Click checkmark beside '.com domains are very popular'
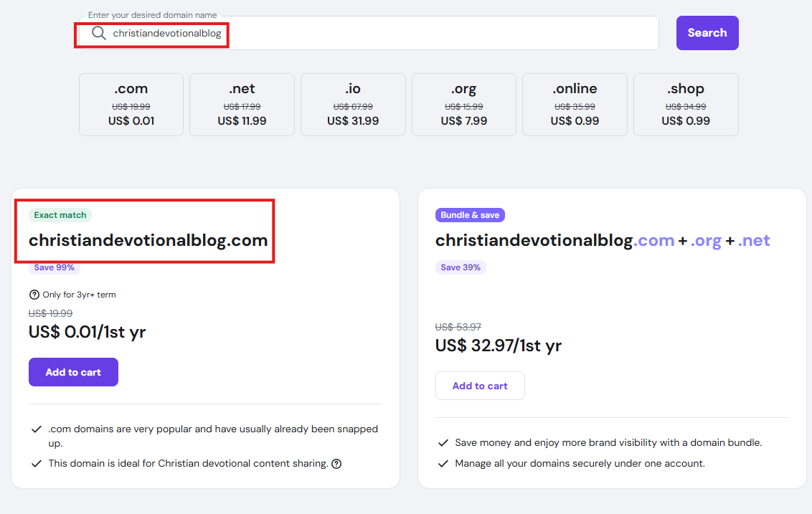This screenshot has width=812, height=514. [x=36, y=429]
